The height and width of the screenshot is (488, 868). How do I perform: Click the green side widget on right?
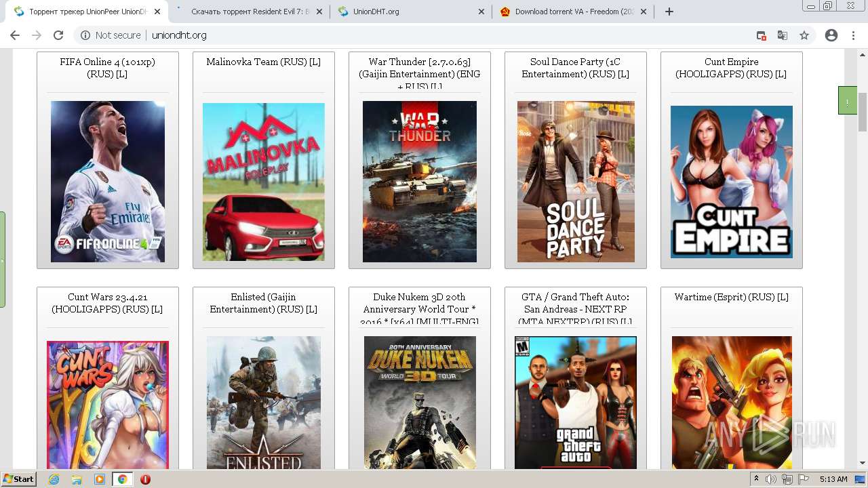click(x=848, y=100)
